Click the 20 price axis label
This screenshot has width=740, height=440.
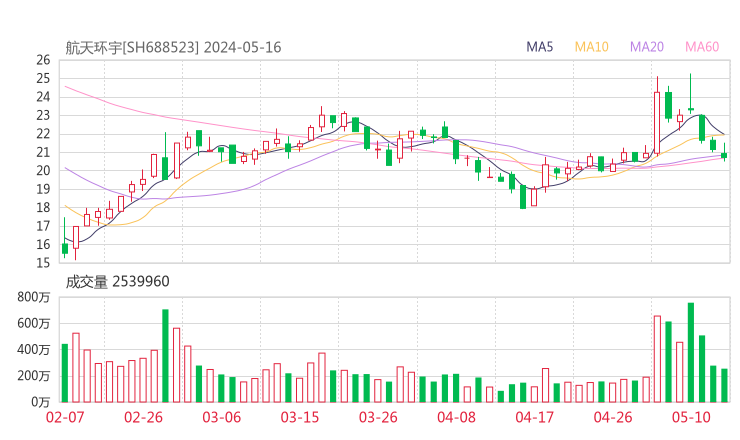click(x=43, y=170)
